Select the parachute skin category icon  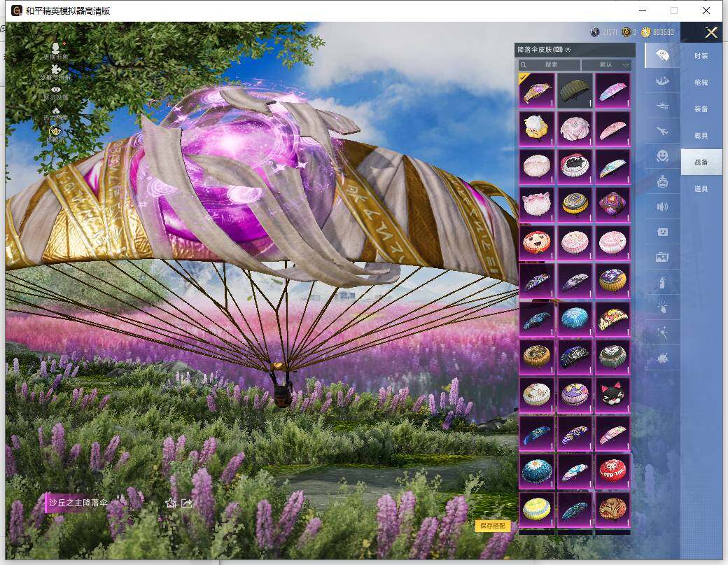662,56
